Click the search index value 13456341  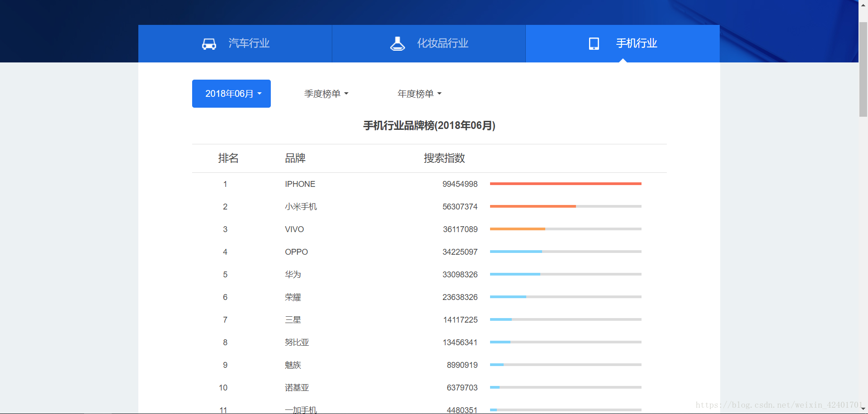pos(460,343)
